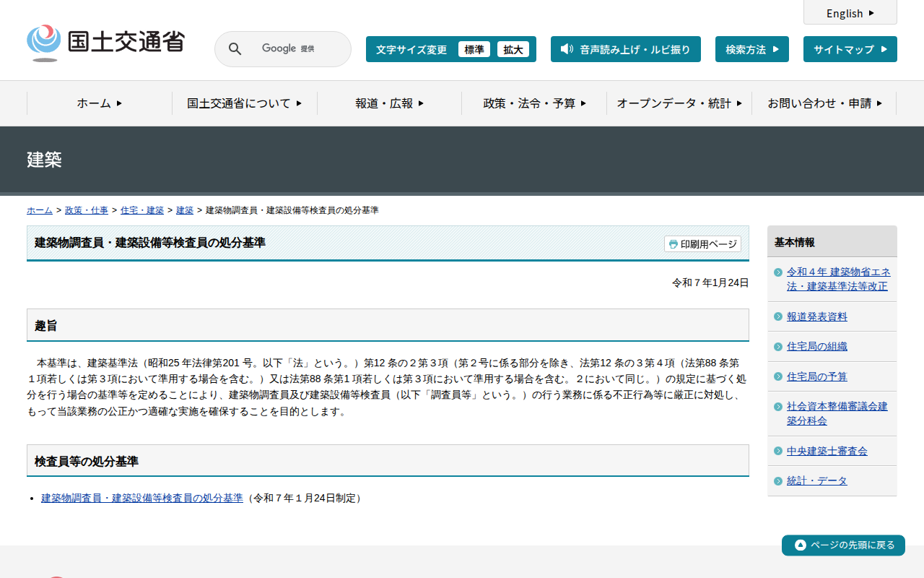Screen dimensions: 924x578
Task: Open the サイトマップ page
Action: click(x=850, y=49)
